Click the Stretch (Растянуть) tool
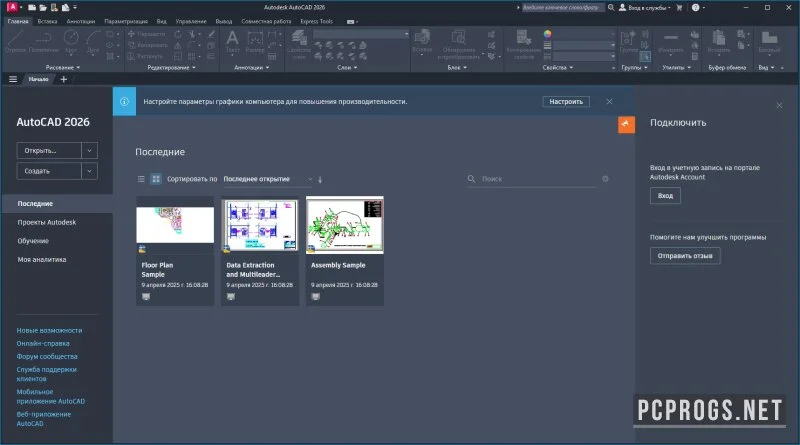Viewport: 800px width, 445px height. (x=145, y=56)
